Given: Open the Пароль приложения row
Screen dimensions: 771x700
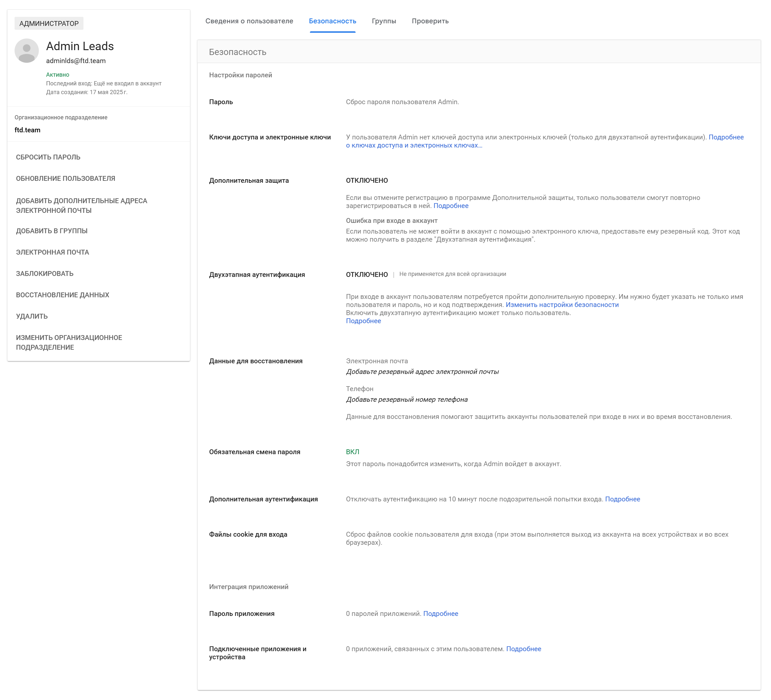Looking at the screenshot, I should (x=479, y=614).
